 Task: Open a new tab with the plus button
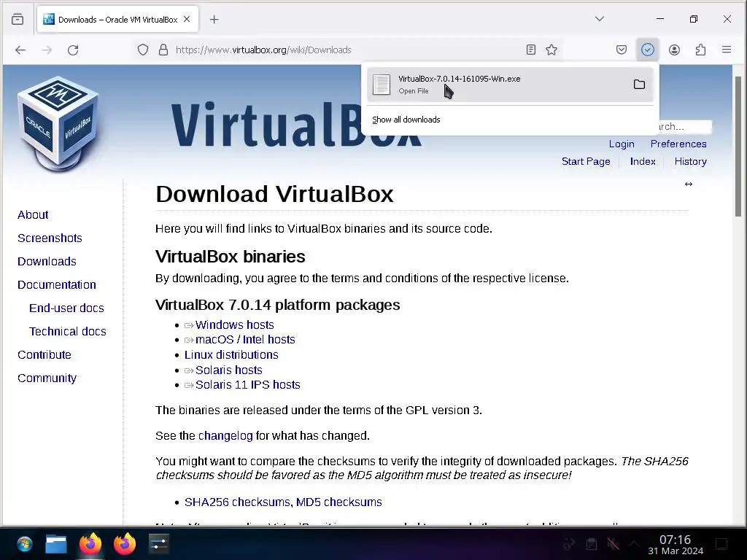tap(214, 20)
